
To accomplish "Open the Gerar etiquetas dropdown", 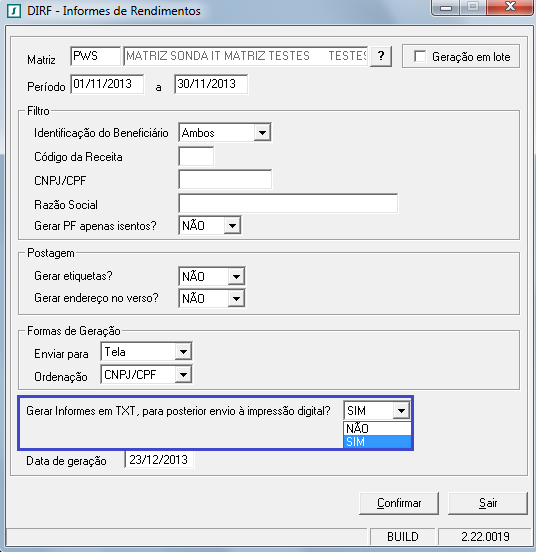I will (x=236, y=276).
